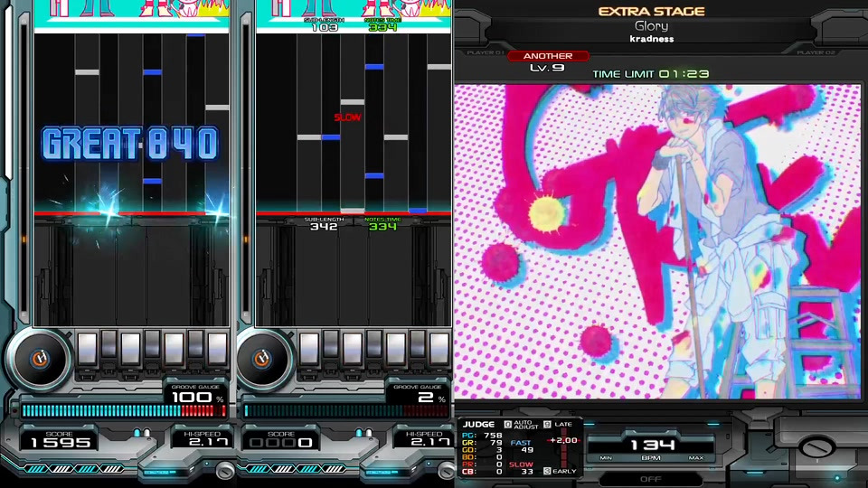Click the CB row label

(x=468, y=472)
